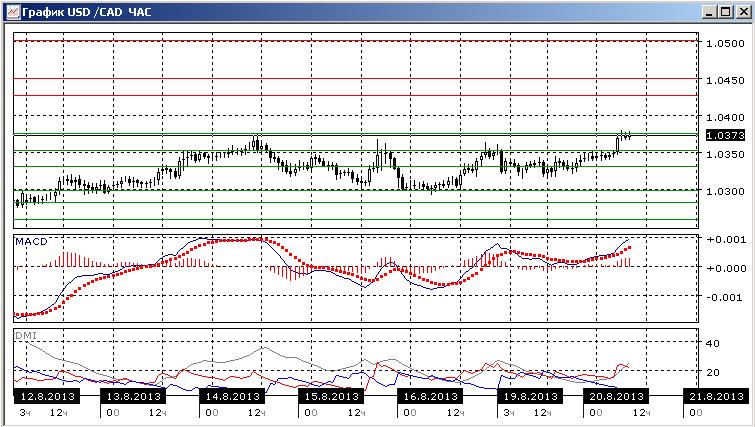Click the DMI indicator label
Image resolution: width=755 pixels, height=427 pixels.
click(x=26, y=336)
